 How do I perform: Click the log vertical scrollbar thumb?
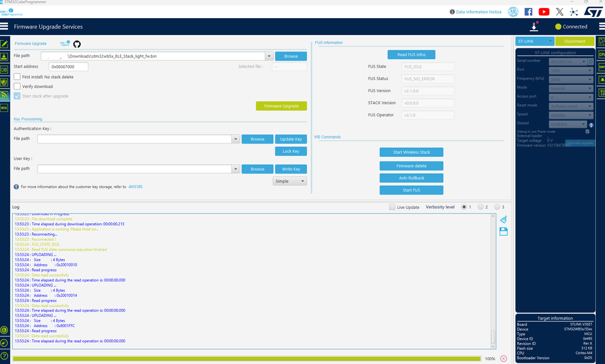coord(493,337)
